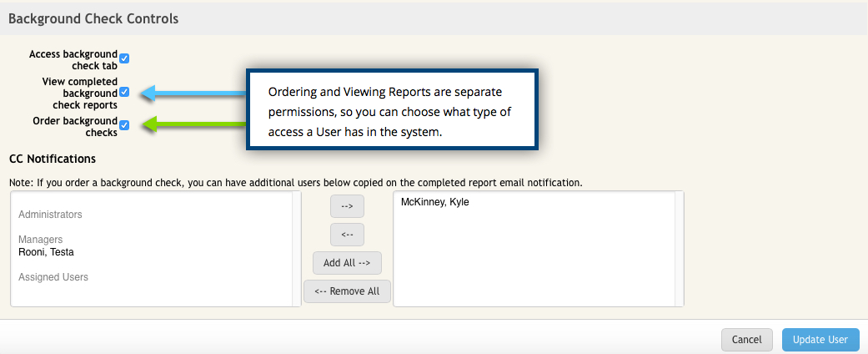
Task: Disable the Order background checks checkbox
Action: (x=124, y=125)
